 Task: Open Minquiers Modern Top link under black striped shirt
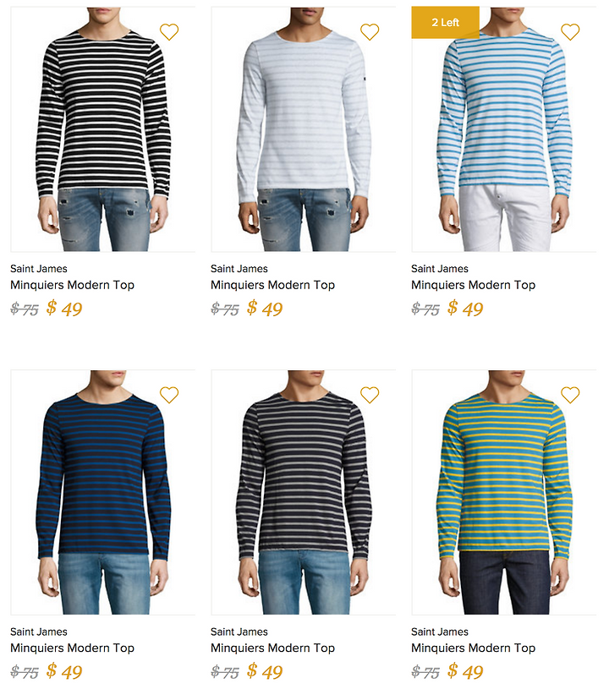(73, 285)
